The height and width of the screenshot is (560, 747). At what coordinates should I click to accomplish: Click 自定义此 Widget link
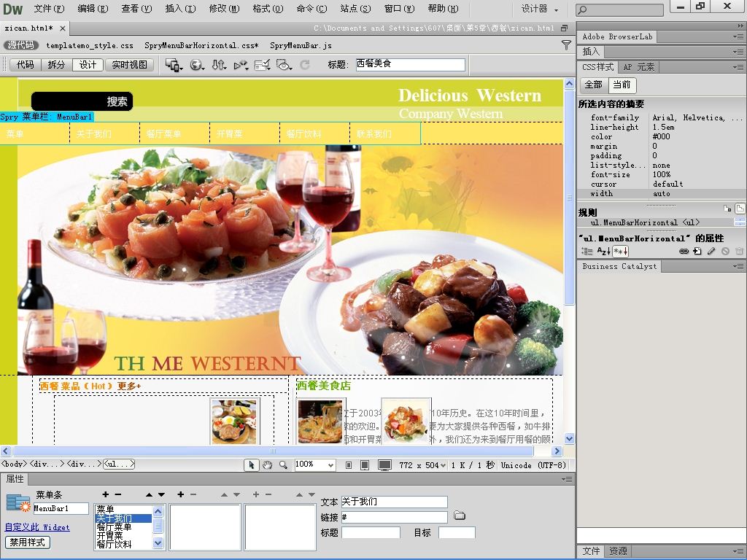click(x=37, y=527)
